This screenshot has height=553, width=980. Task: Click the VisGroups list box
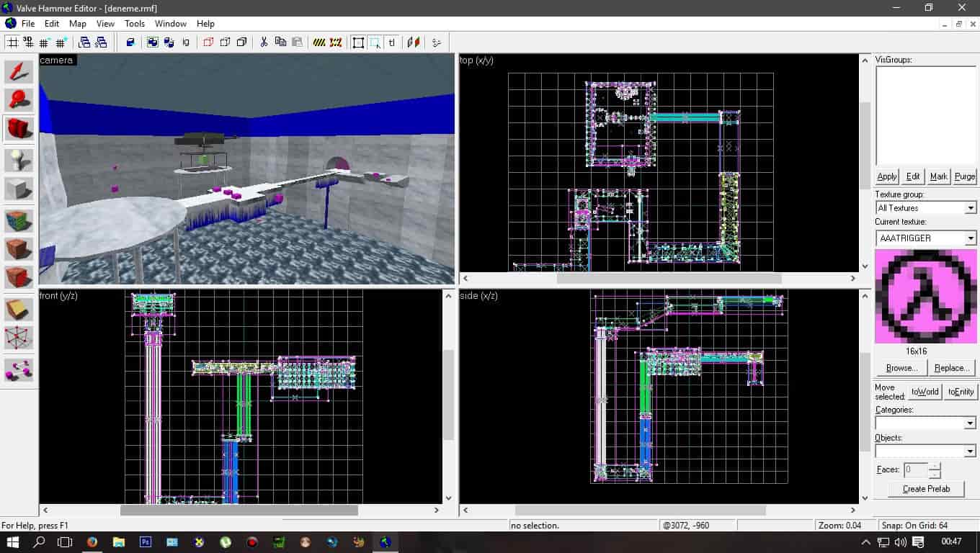926,117
